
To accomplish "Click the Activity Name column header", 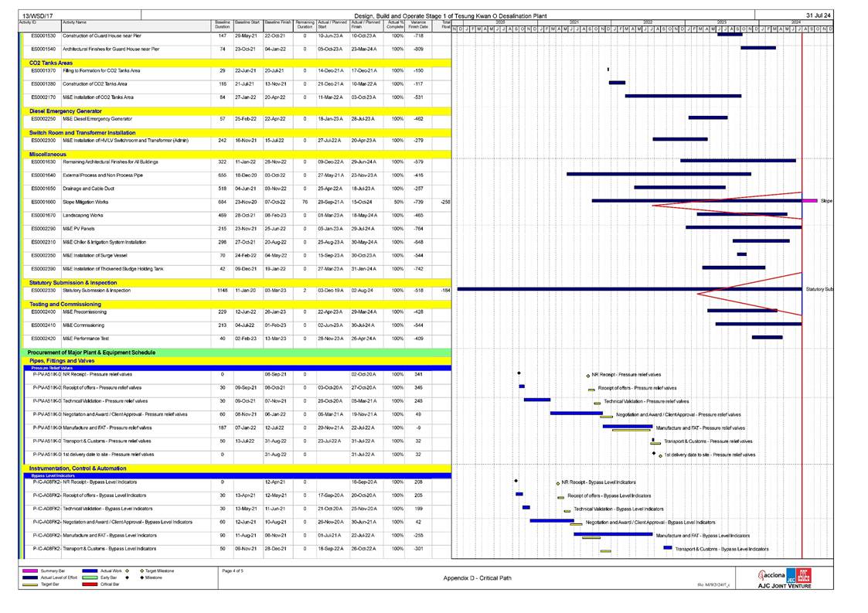I will pos(74,23).
